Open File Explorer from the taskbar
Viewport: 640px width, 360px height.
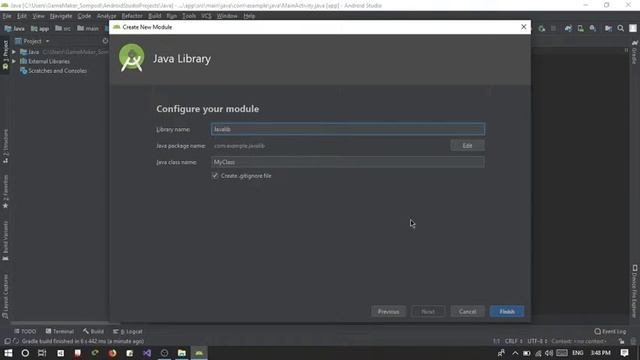point(182,353)
